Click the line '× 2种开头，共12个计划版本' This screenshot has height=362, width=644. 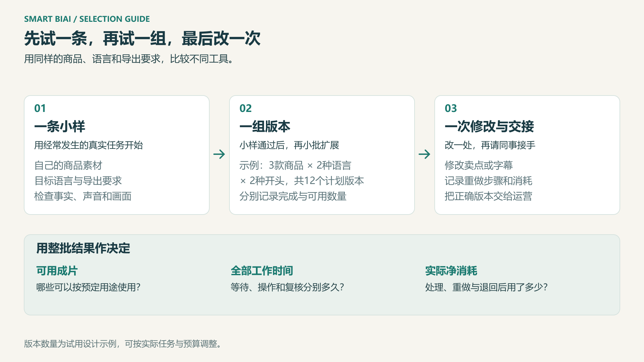(x=302, y=181)
